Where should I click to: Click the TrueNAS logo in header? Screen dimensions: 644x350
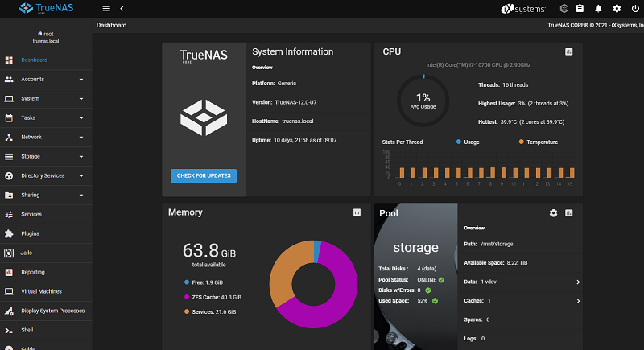[46, 8]
